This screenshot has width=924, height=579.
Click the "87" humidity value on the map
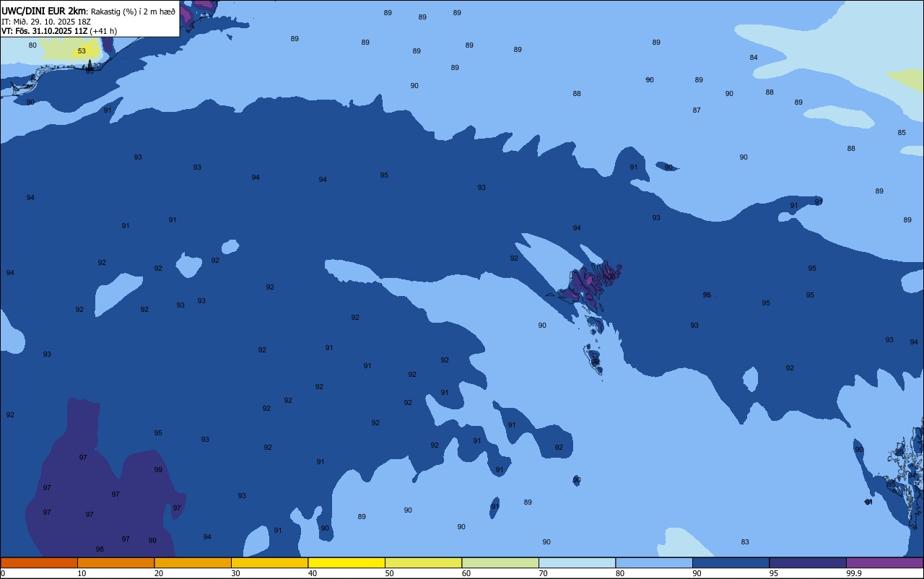tap(697, 110)
